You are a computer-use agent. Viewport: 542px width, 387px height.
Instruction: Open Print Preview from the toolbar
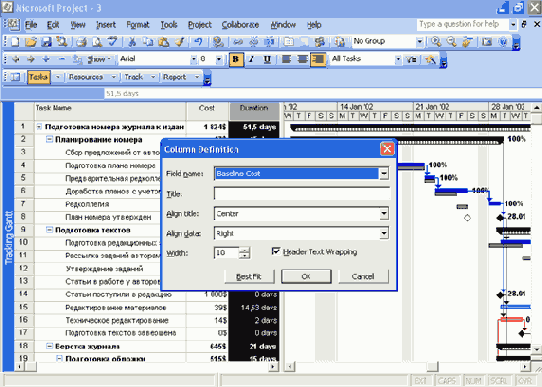97,42
